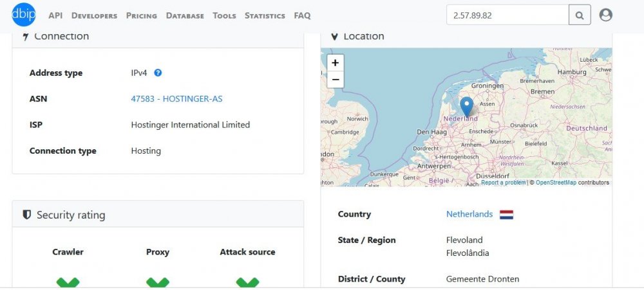The image size is (644, 290).
Task: Open the 47583 - HOSTINGER-AS link
Action: click(176, 99)
